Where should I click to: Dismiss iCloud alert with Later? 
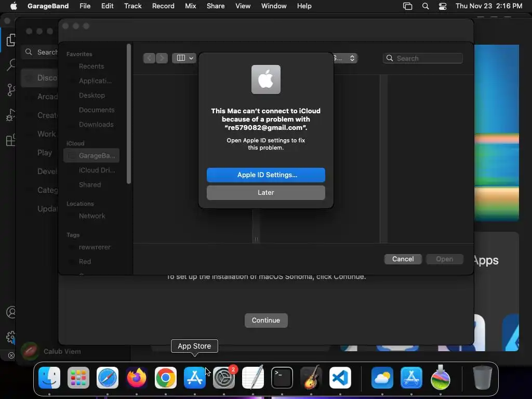click(266, 193)
